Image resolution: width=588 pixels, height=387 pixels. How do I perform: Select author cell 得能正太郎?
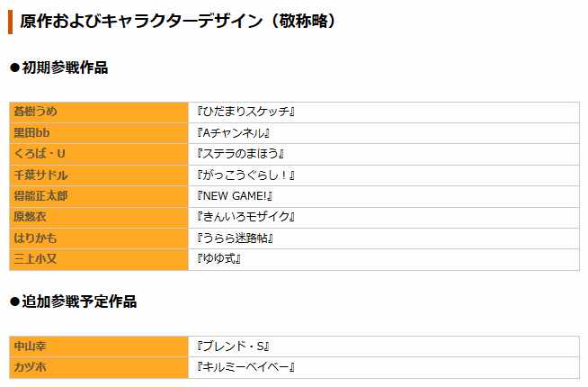[x=99, y=196]
